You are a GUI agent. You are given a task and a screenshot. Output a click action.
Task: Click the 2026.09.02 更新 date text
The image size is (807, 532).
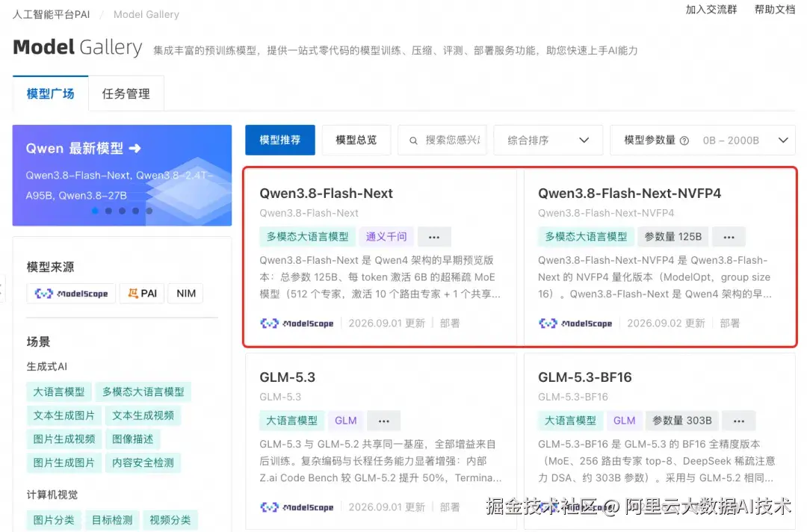coord(666,323)
